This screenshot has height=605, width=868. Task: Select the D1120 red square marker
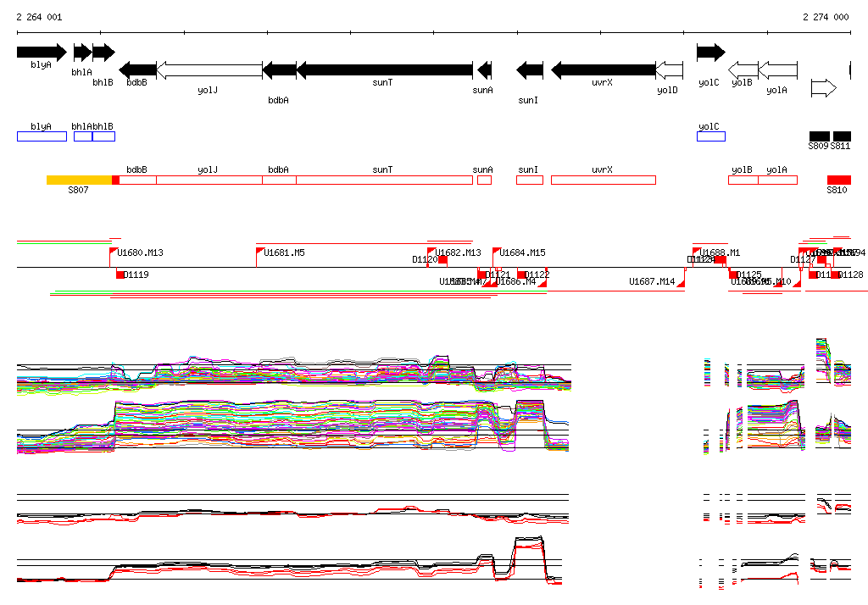442,259
